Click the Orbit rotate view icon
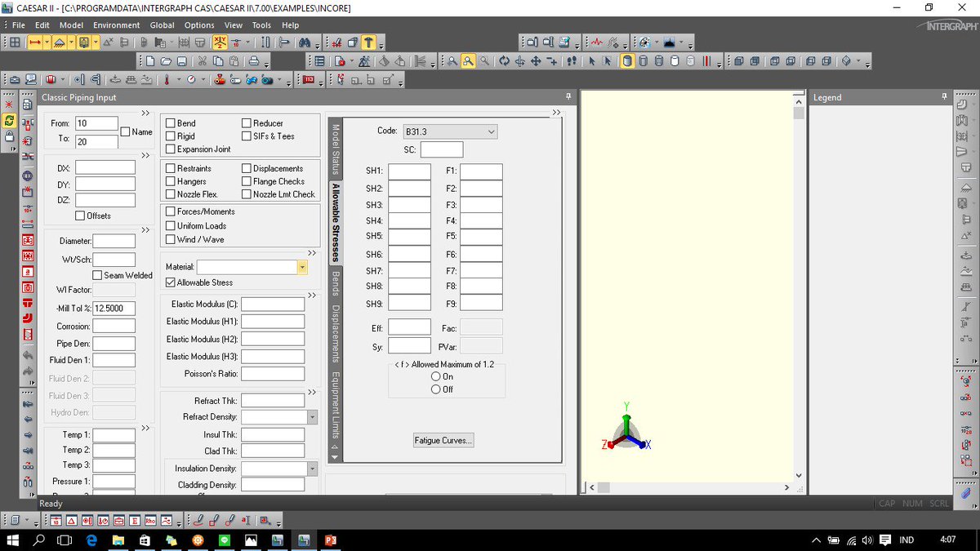This screenshot has height=551, width=980. pyautogui.click(x=503, y=61)
